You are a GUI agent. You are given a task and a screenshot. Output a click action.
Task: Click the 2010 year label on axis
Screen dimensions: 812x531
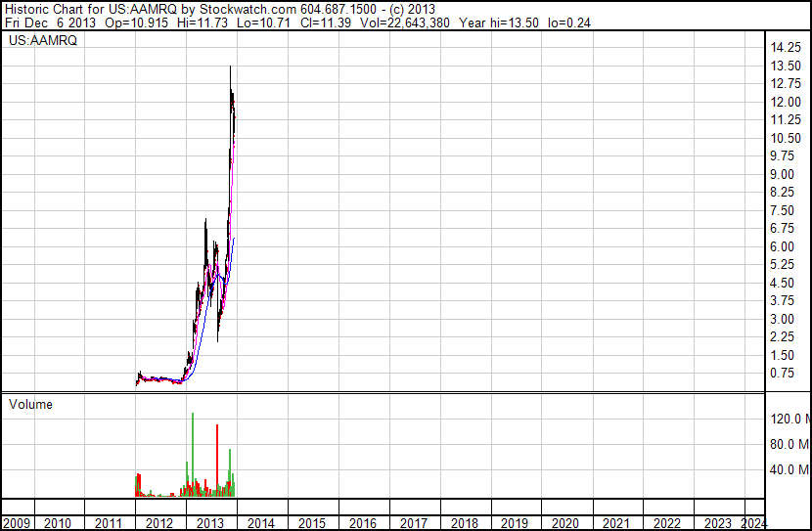click(58, 523)
